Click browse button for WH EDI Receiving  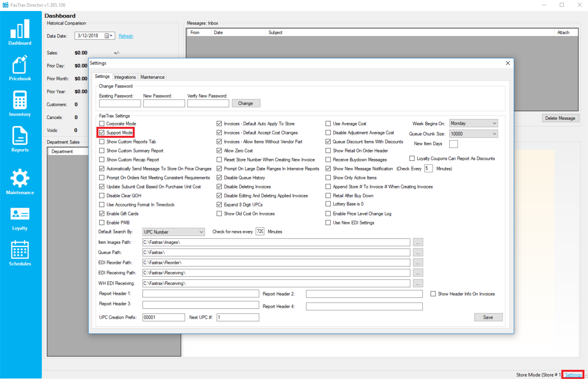tap(418, 283)
